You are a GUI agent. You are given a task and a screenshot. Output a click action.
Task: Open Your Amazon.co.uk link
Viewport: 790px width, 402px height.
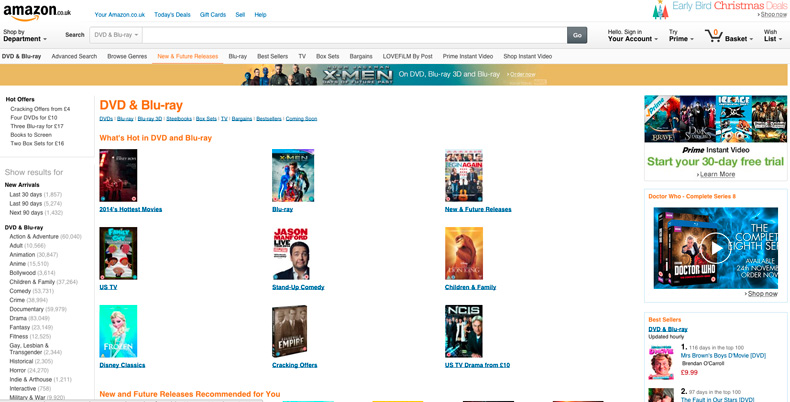119,15
